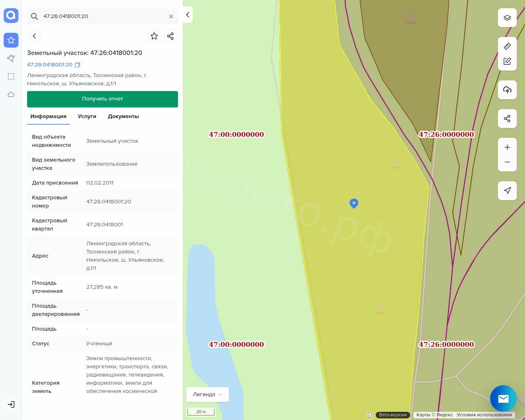Image resolution: width=525 pixels, height=420 pixels.
Task: Expand the Легенда legend panel
Action: (207, 394)
